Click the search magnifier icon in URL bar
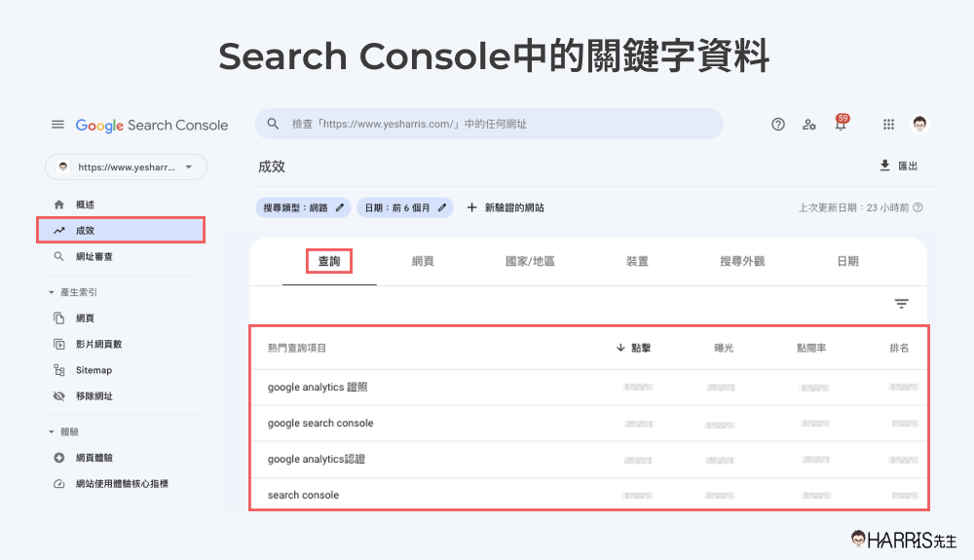Viewport: 974px width, 560px height. click(273, 124)
